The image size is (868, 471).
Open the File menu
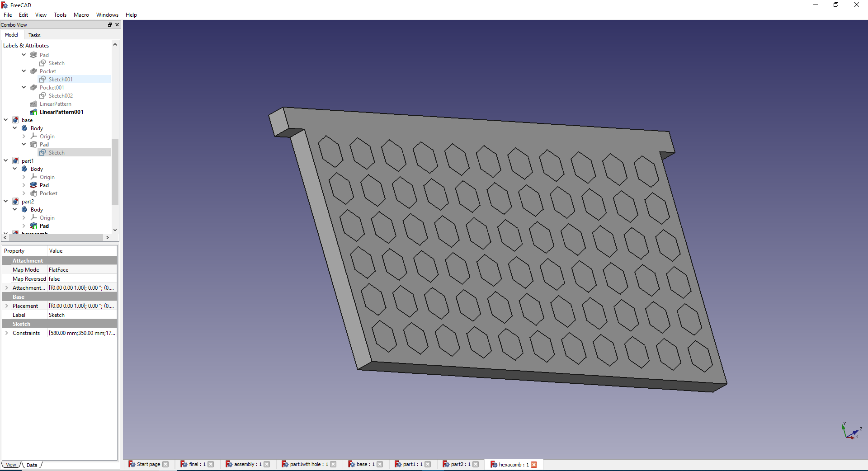coord(8,15)
